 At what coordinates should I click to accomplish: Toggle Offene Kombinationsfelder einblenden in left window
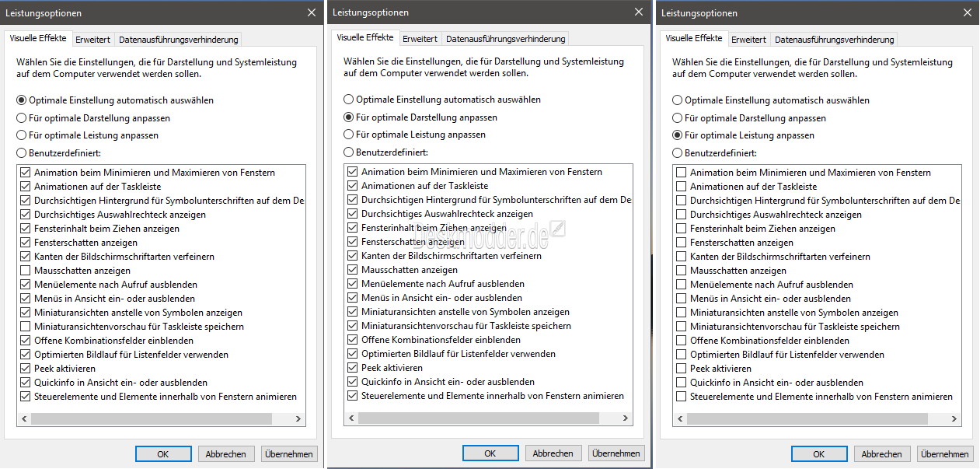(26, 341)
